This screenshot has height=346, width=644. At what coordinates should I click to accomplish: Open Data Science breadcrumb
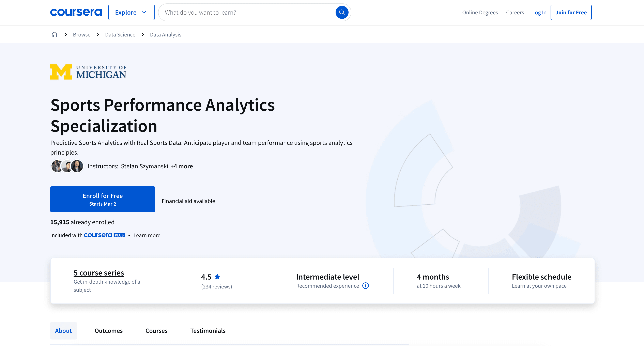point(120,34)
